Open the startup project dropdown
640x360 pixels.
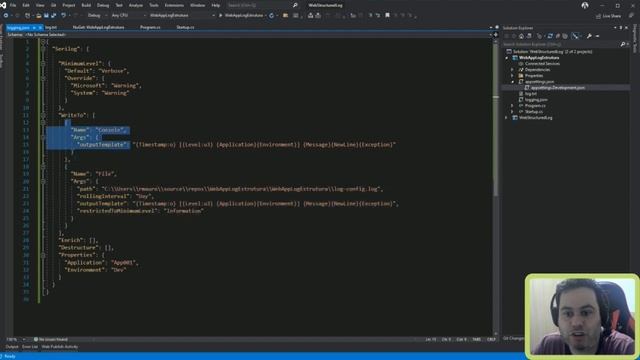[x=182, y=16]
